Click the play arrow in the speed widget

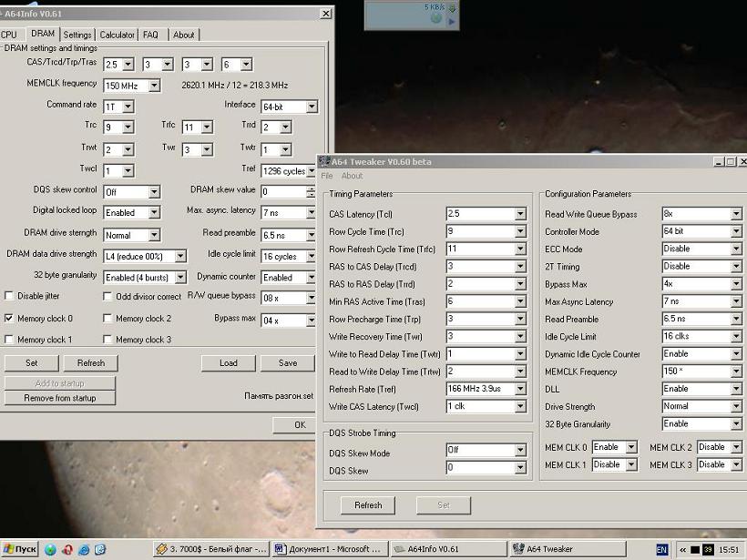coord(452,20)
